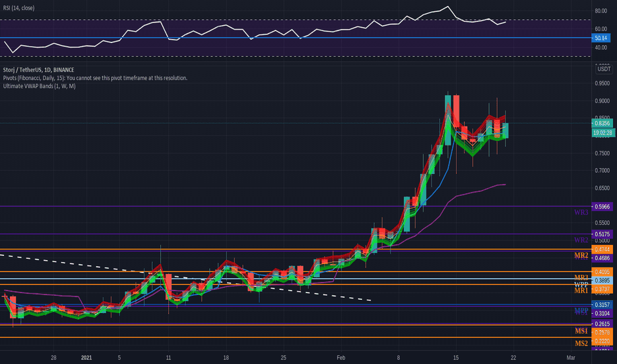The height and width of the screenshot is (364, 617).
Task: Click the light blue 0.3895 price label
Action: 602,280
